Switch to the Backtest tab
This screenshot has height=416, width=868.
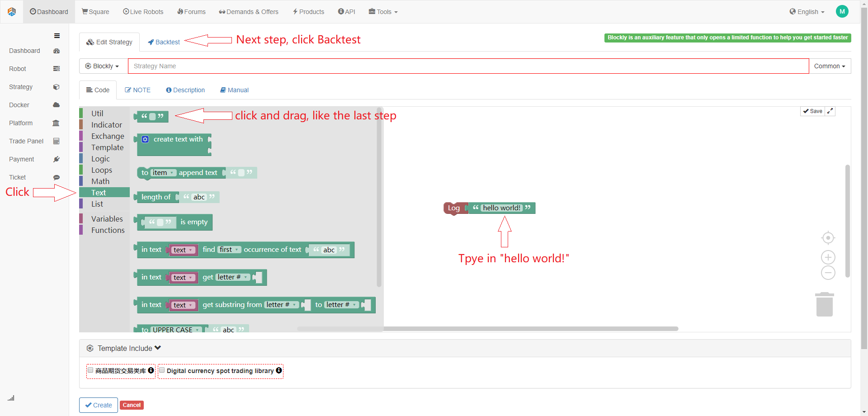(x=164, y=42)
